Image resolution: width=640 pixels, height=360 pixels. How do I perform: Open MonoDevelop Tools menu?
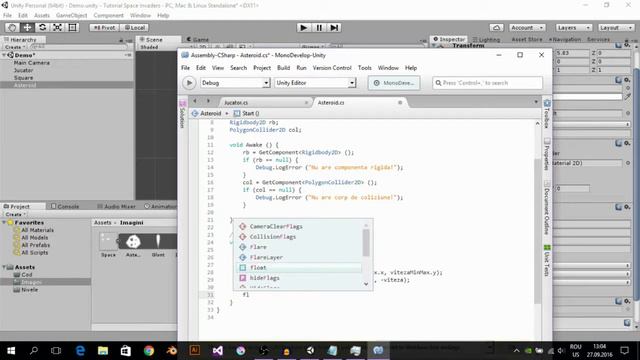pos(364,68)
